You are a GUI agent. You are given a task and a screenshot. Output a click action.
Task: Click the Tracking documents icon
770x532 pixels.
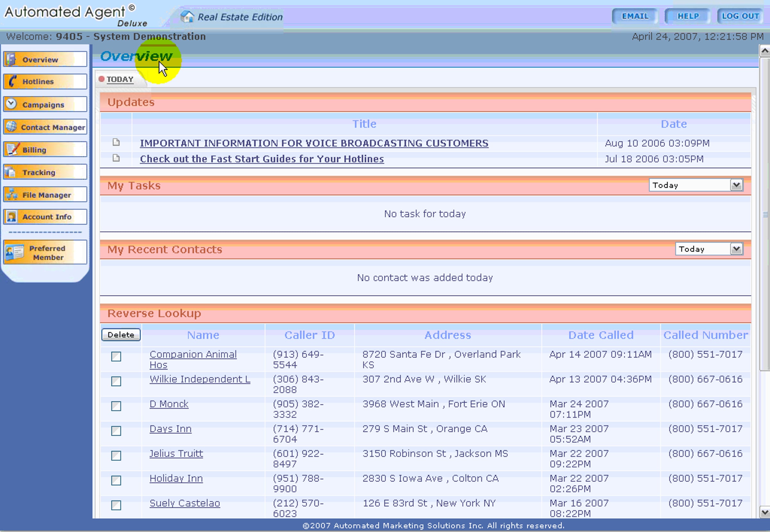pyautogui.click(x=10, y=172)
